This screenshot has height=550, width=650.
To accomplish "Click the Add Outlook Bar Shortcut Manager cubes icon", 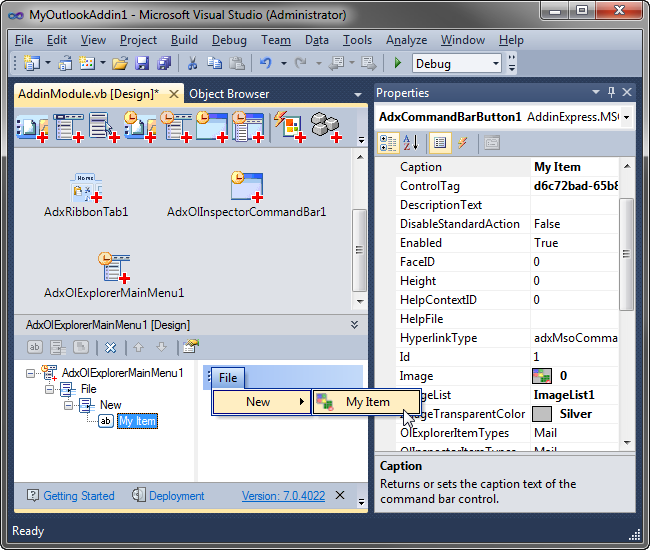I will [x=326, y=127].
